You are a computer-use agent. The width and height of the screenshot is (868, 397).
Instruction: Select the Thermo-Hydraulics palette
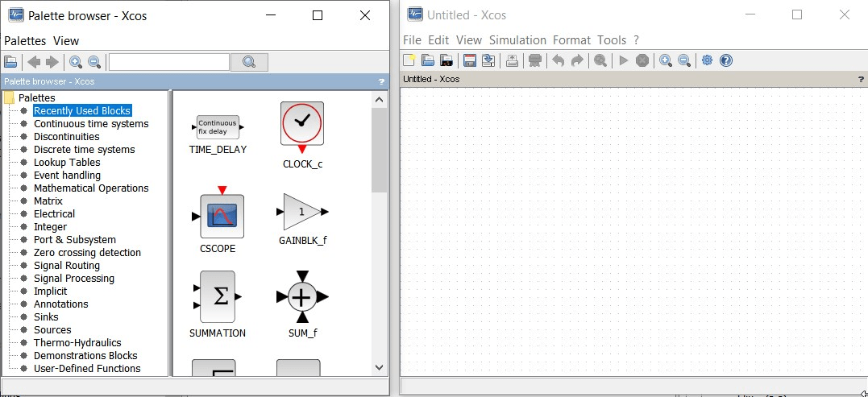tap(77, 343)
